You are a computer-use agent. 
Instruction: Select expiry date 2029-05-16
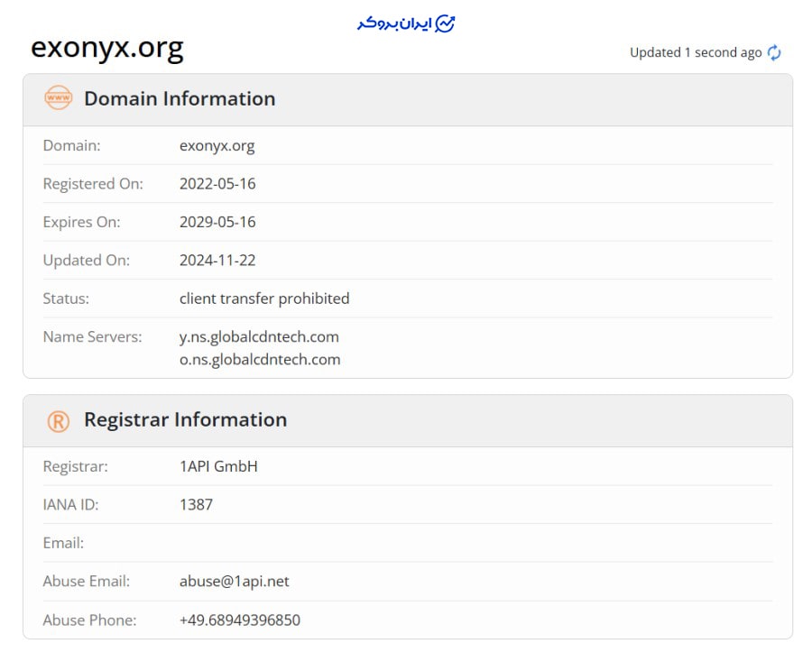tap(217, 222)
